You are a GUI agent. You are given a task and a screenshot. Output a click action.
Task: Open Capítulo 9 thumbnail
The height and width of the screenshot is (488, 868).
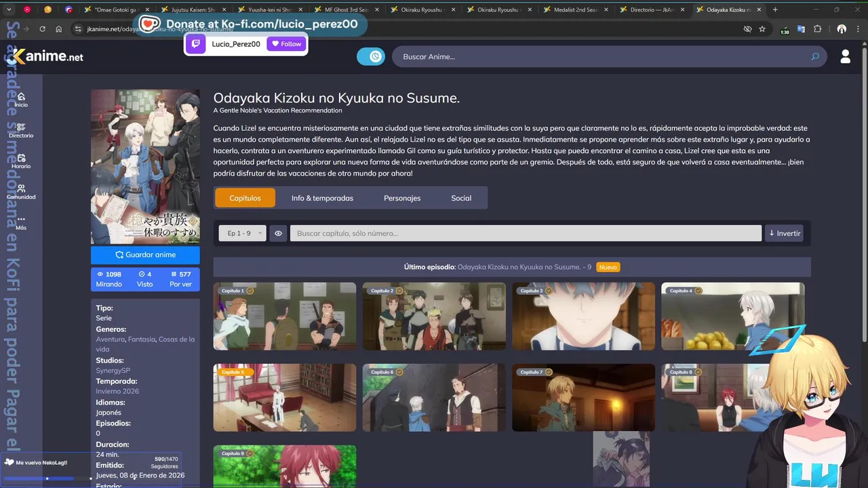[285, 467]
